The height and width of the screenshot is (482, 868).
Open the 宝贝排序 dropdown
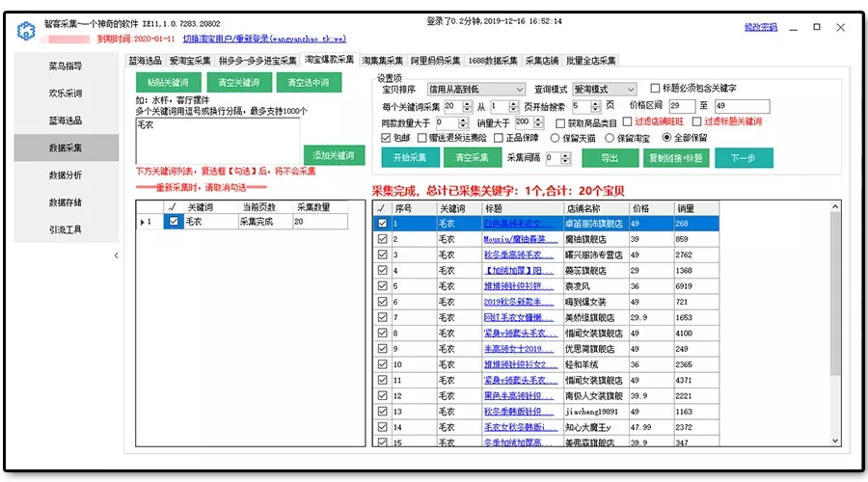click(x=476, y=89)
